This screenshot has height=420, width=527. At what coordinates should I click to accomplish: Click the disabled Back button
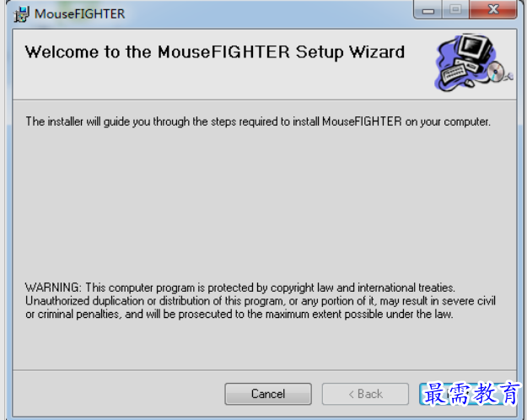pos(365,394)
